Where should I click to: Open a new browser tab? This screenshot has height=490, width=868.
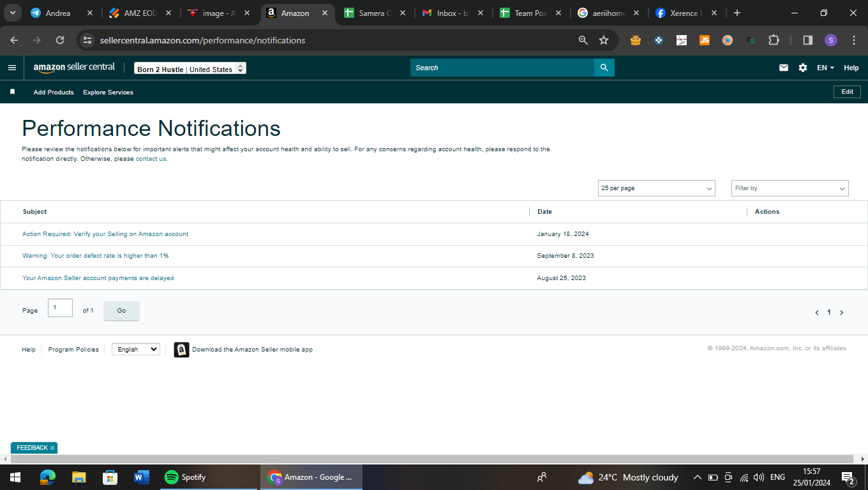pos(737,13)
